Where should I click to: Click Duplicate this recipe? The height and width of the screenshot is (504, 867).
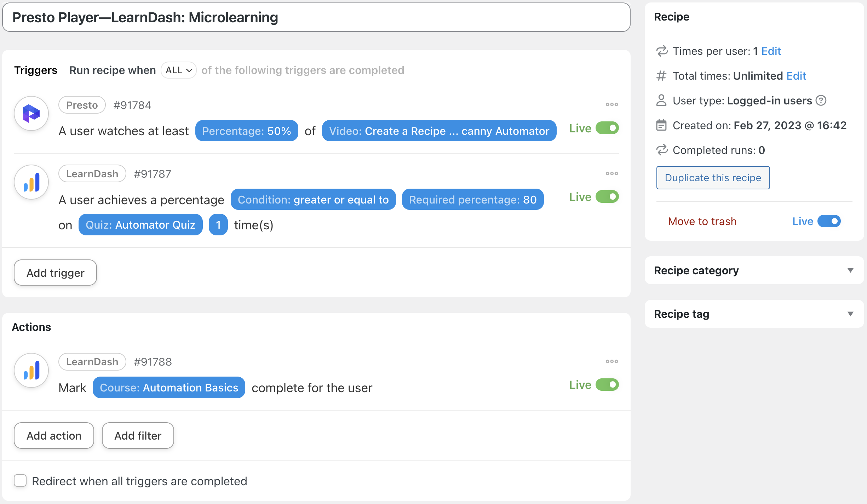(713, 178)
